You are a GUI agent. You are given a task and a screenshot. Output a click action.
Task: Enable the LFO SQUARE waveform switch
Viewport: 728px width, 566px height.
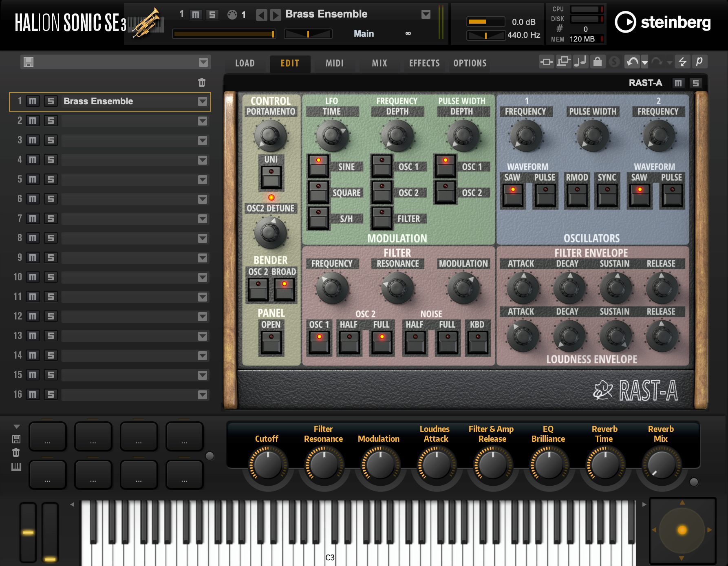[x=318, y=192]
